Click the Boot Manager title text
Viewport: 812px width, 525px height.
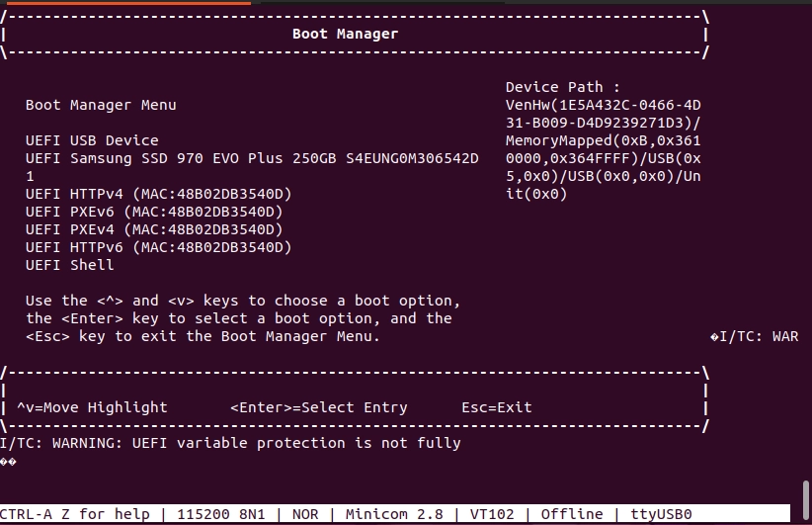[345, 34]
